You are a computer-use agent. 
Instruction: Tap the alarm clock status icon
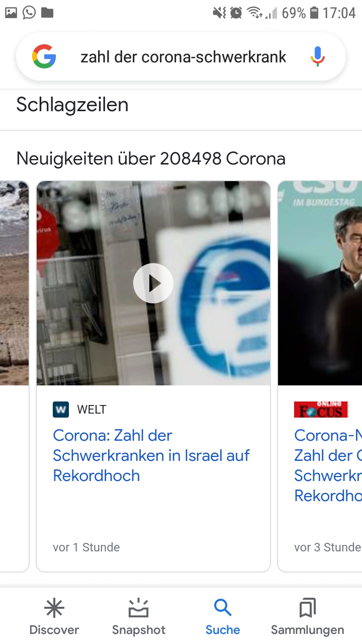(236, 13)
